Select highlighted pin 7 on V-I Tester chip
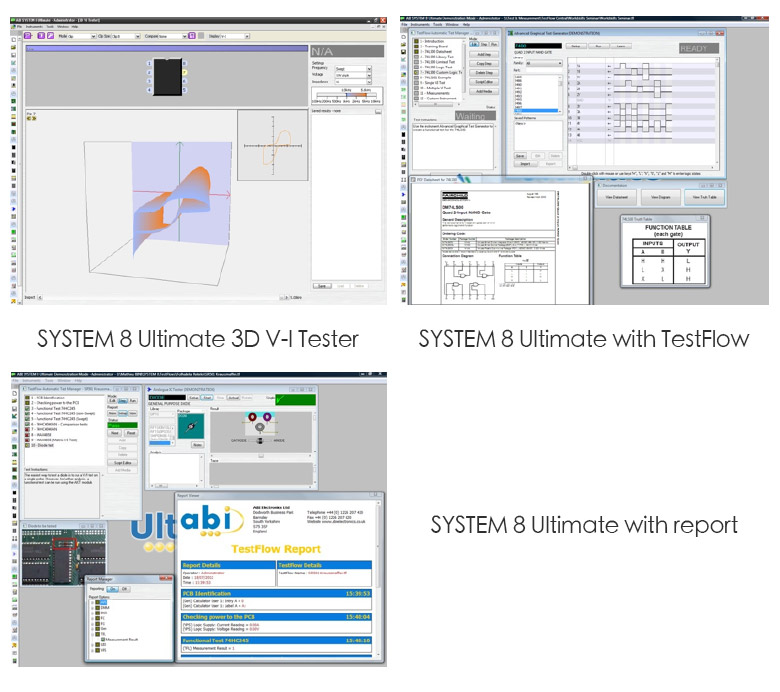 tap(185, 72)
